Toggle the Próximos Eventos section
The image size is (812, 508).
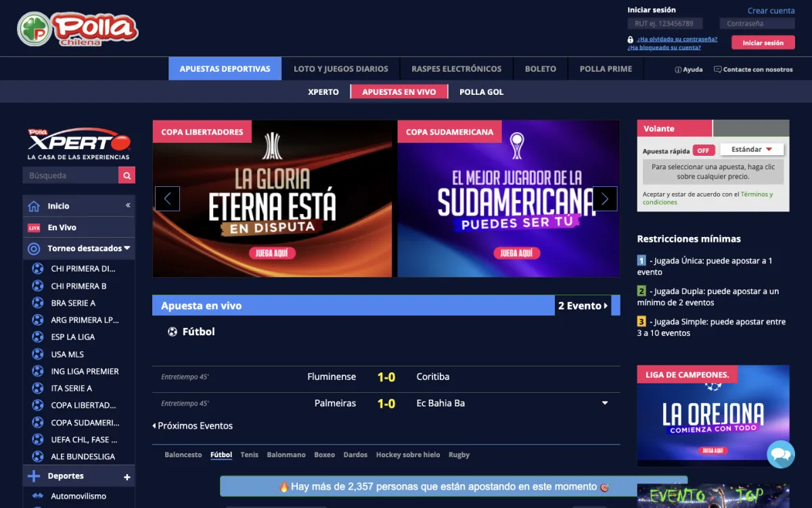point(193,426)
